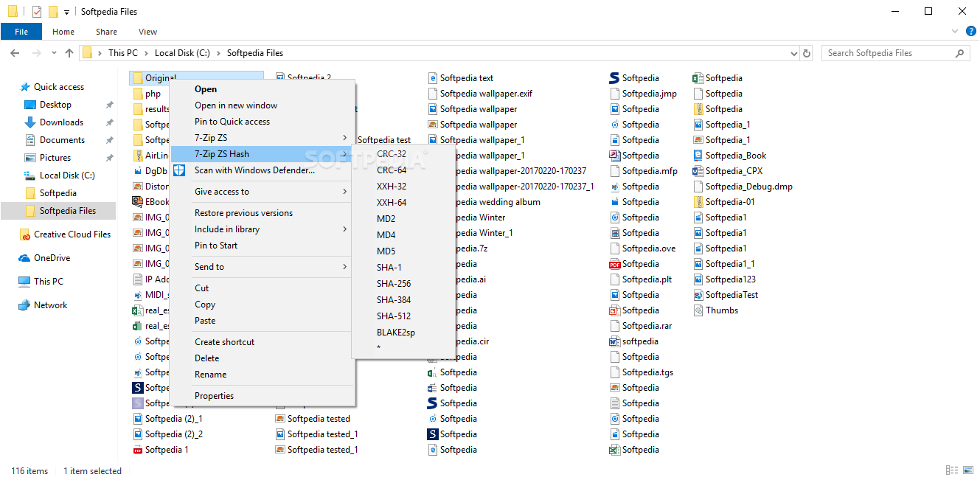Select the Softpedia_CPX document
The image size is (980, 480).
728,171
